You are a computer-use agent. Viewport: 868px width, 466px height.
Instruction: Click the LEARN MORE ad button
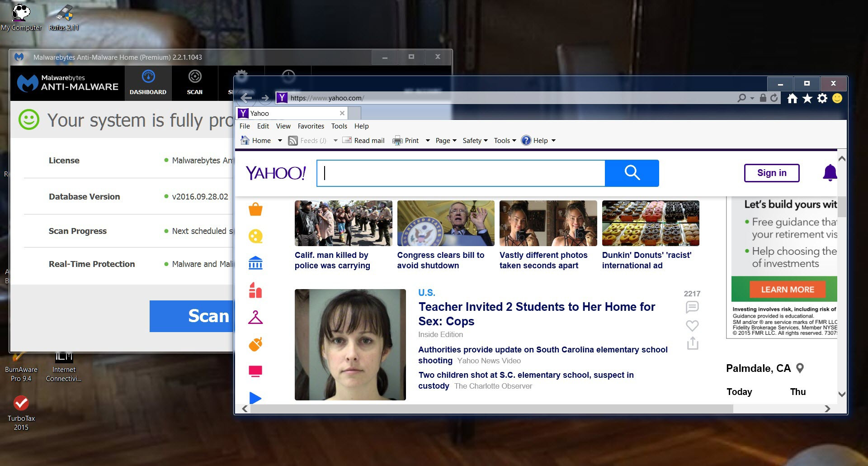tap(787, 290)
